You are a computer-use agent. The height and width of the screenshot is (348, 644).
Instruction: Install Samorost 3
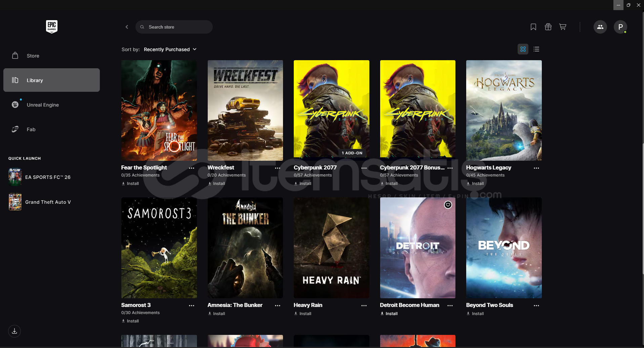coord(130,321)
